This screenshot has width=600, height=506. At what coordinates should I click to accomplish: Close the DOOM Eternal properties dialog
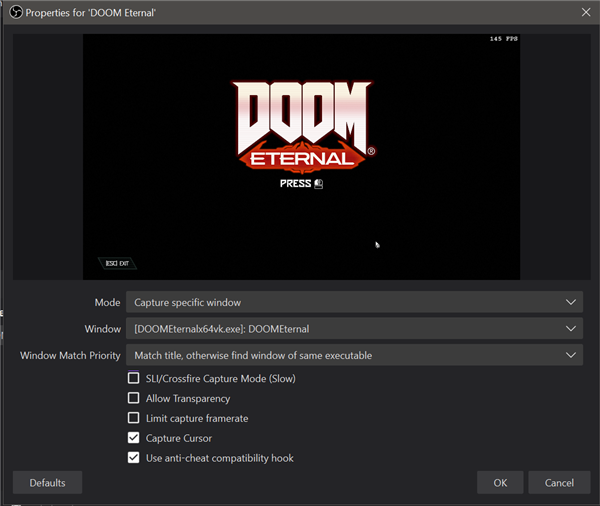(585, 12)
